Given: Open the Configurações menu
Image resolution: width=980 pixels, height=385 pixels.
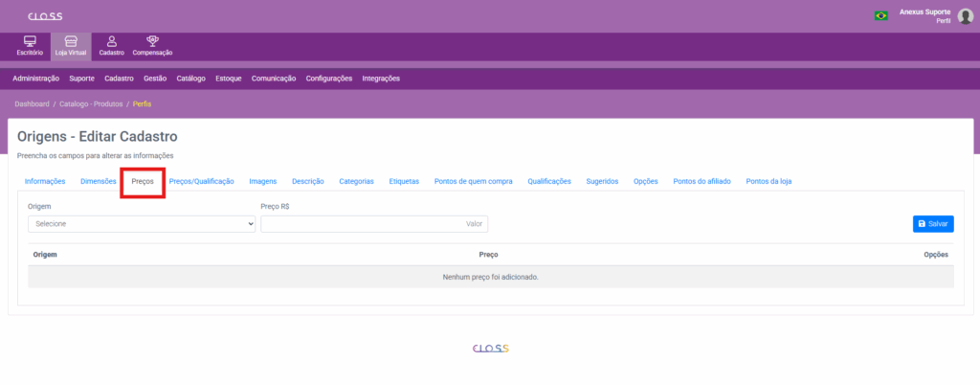Looking at the screenshot, I should (x=328, y=79).
